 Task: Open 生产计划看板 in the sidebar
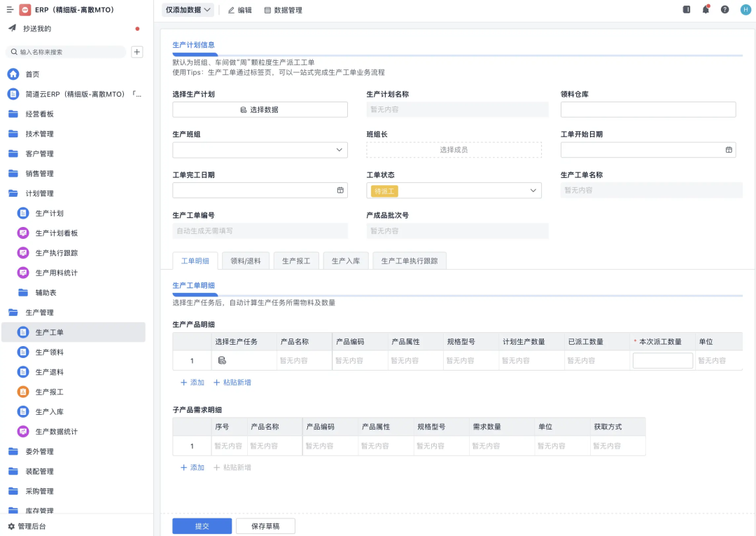(x=56, y=233)
